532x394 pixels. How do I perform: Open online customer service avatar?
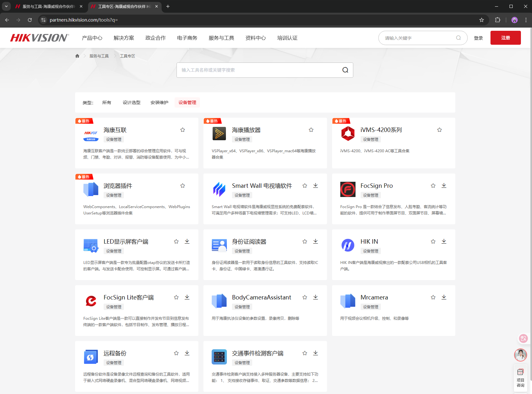521,355
